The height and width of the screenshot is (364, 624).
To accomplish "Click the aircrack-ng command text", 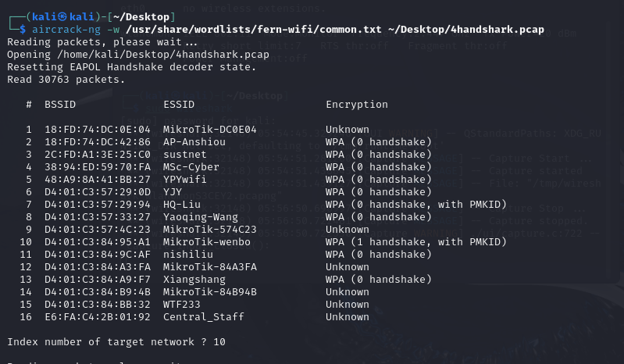I will tap(66, 30).
